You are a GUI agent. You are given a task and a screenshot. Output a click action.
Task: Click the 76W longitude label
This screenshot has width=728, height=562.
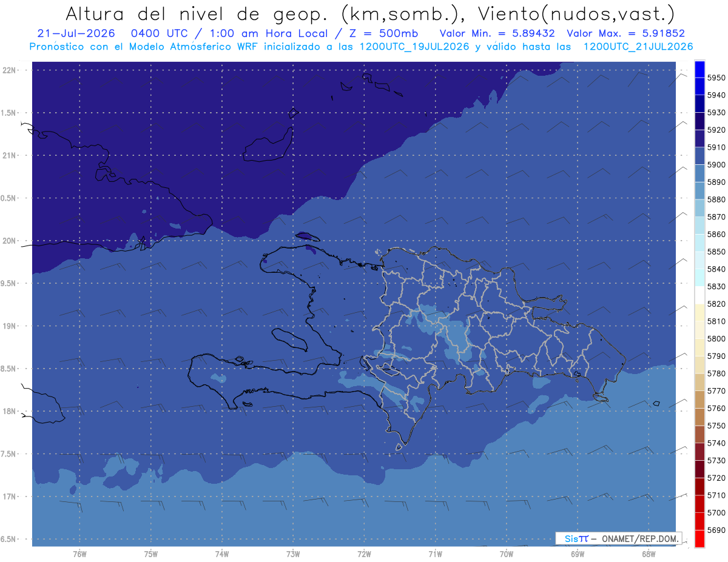coord(79,554)
